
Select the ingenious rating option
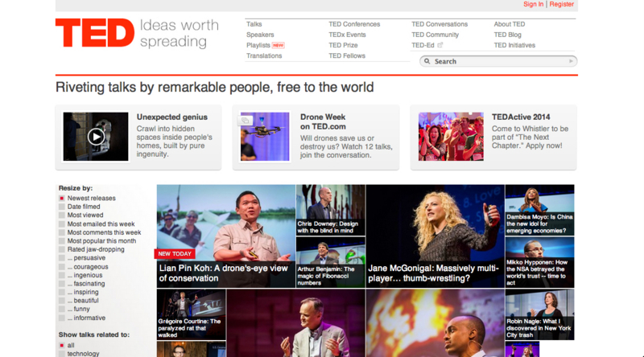coord(62,275)
